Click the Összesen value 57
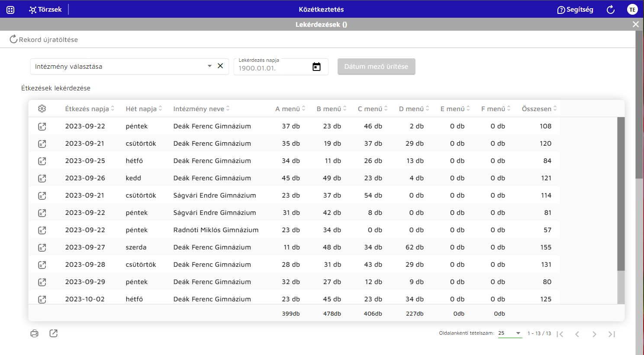The width and height of the screenshot is (644, 355). [547, 230]
